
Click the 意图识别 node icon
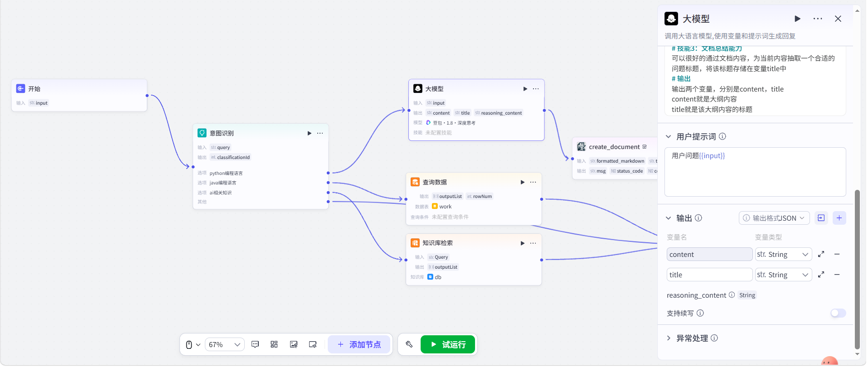(202, 133)
